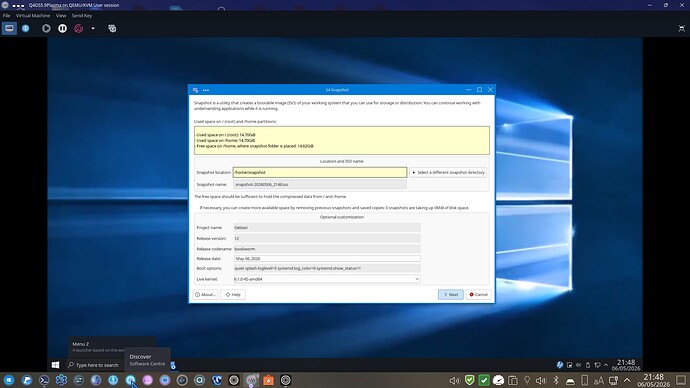
Task: Click the Release version field
Action: tap(327, 238)
